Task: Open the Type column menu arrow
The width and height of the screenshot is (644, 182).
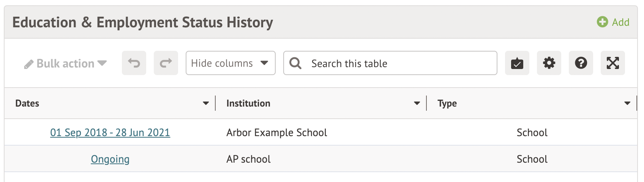Action: click(627, 103)
